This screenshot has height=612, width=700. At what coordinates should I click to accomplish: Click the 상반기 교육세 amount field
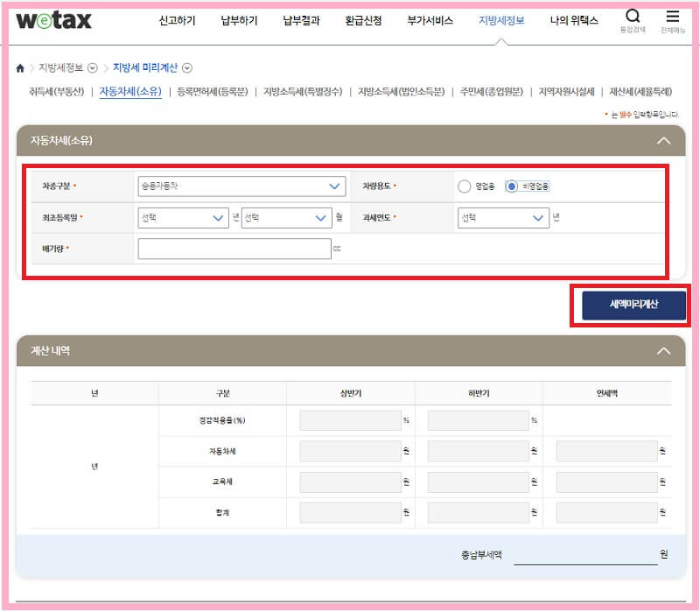point(351,482)
